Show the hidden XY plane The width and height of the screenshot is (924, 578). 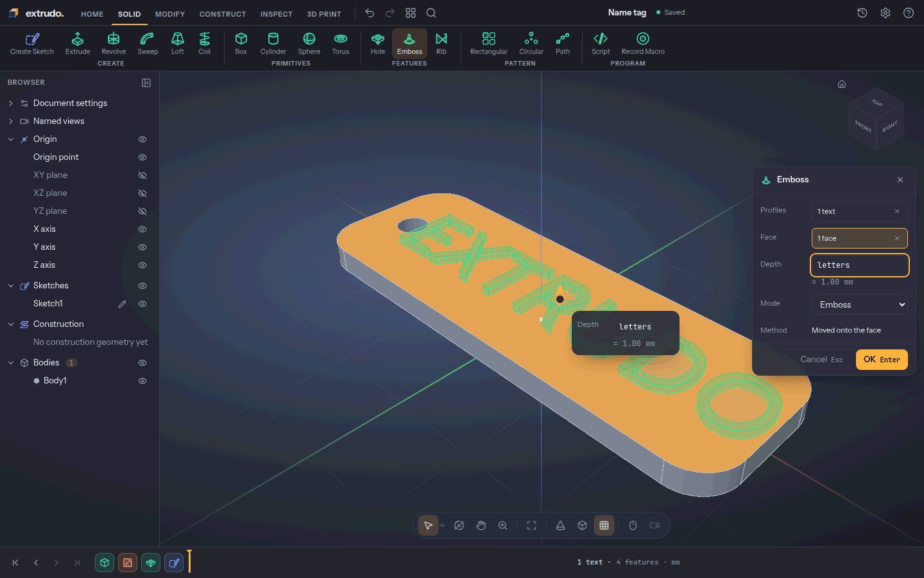[x=142, y=175]
